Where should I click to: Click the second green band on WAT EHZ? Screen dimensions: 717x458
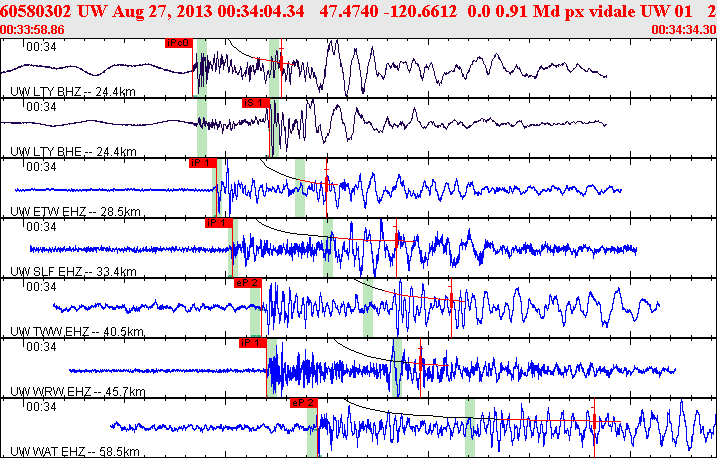click(x=470, y=427)
